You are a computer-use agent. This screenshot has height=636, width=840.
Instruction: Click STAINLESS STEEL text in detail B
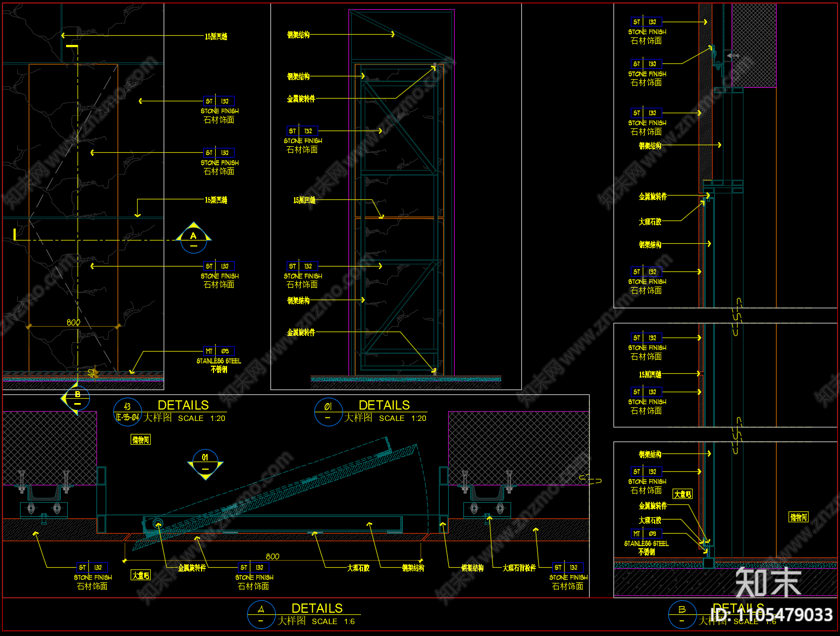pos(647,543)
